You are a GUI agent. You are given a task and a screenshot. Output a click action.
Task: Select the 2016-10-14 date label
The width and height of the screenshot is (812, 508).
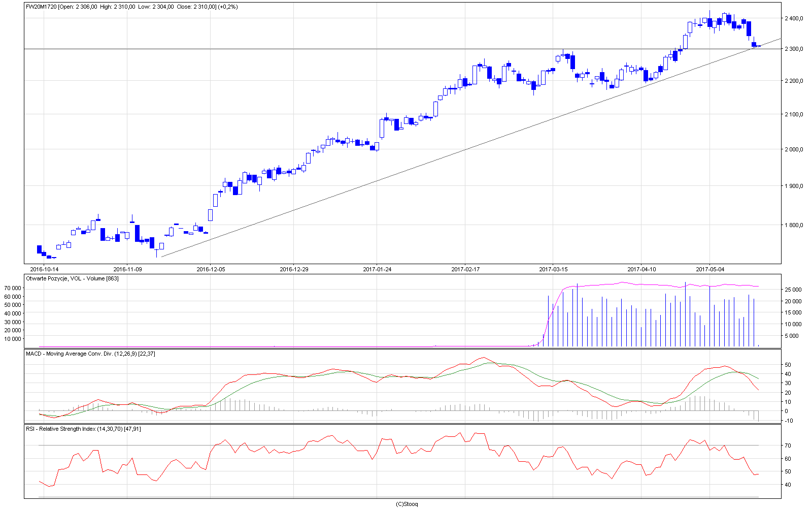tap(44, 269)
